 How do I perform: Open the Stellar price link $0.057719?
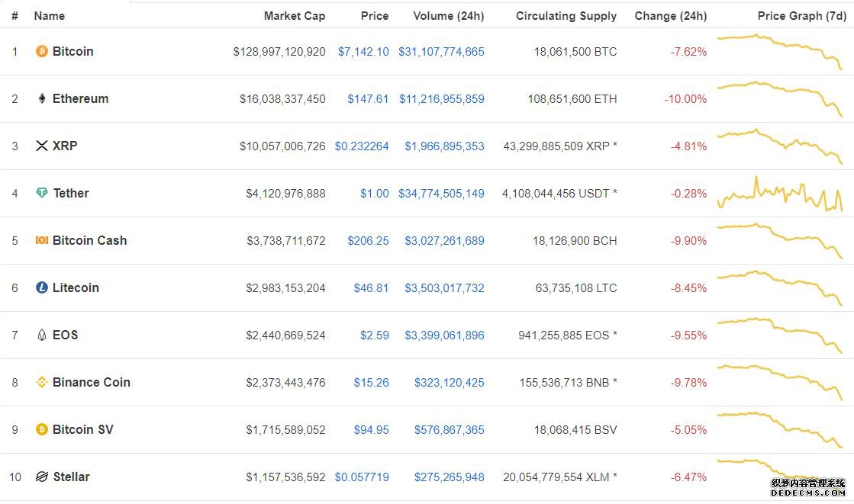coord(362,477)
